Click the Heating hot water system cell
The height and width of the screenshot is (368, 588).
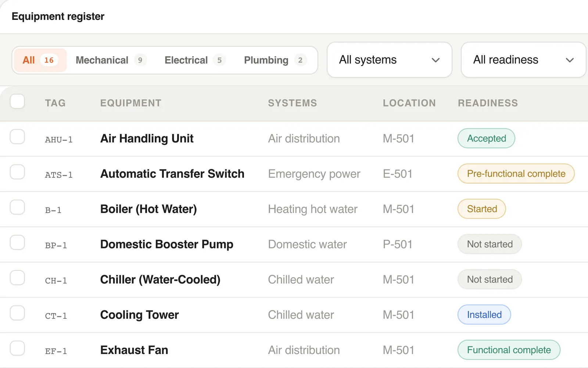tap(313, 209)
